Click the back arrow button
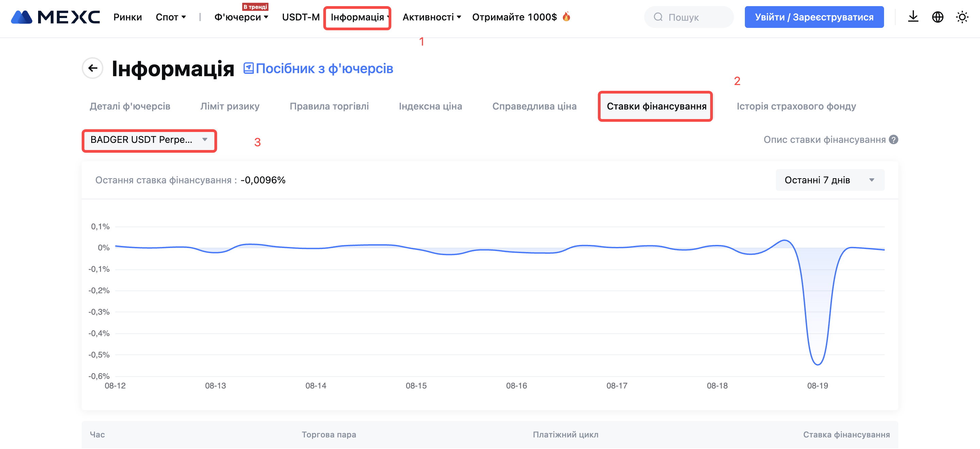Image resolution: width=980 pixels, height=449 pixels. tap(93, 68)
